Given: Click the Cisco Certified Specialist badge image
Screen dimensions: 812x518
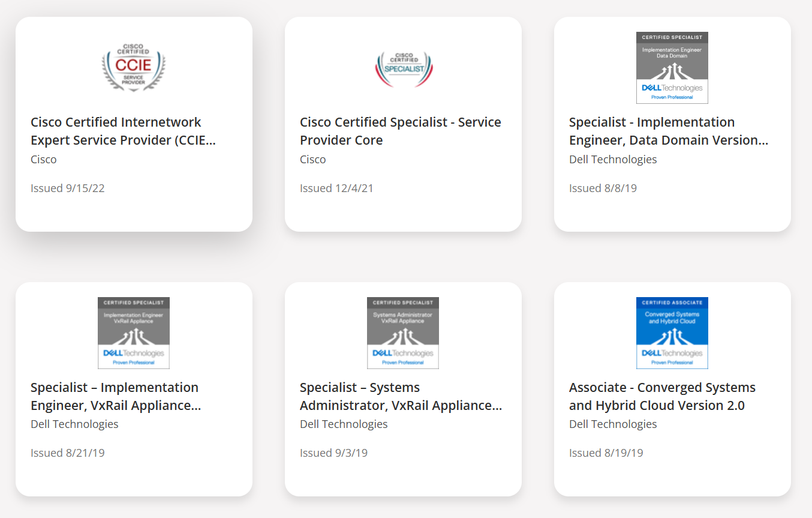Looking at the screenshot, I should click(x=403, y=70).
